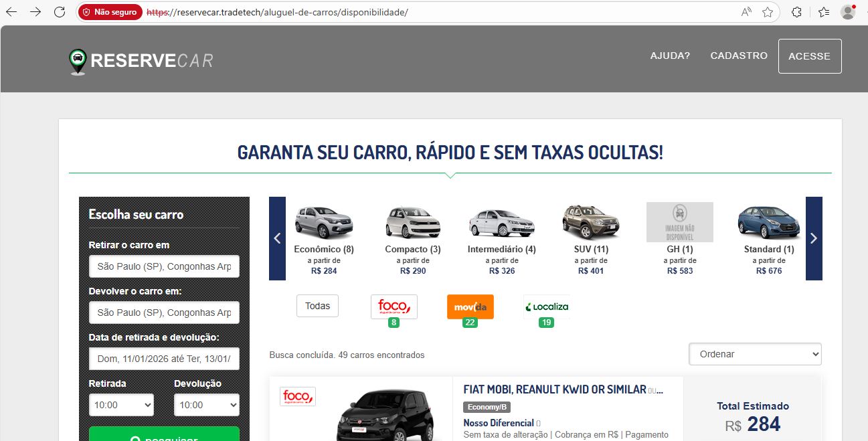Screen dimensions: 868x441
Task: Click the Data de retirada e devolução field
Action: click(164, 359)
